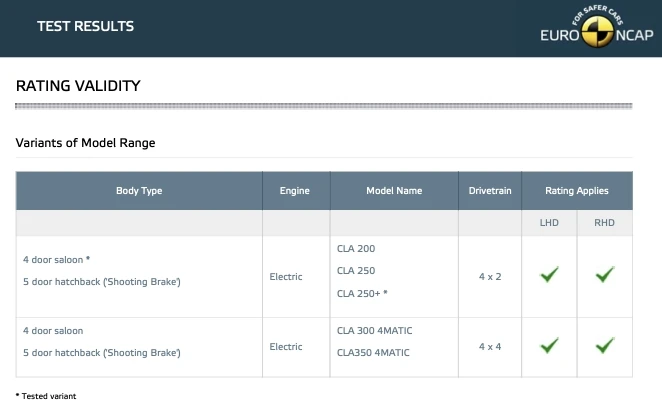This screenshot has height=404, width=662.
Task: Select the CLA 200 model name
Action: pyautogui.click(x=356, y=249)
